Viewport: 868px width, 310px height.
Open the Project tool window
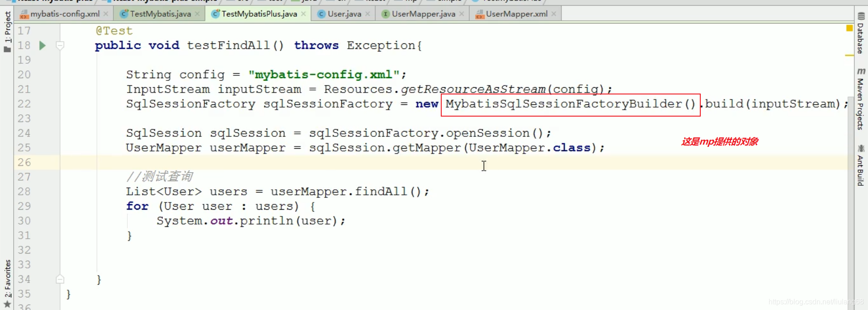pos(7,32)
